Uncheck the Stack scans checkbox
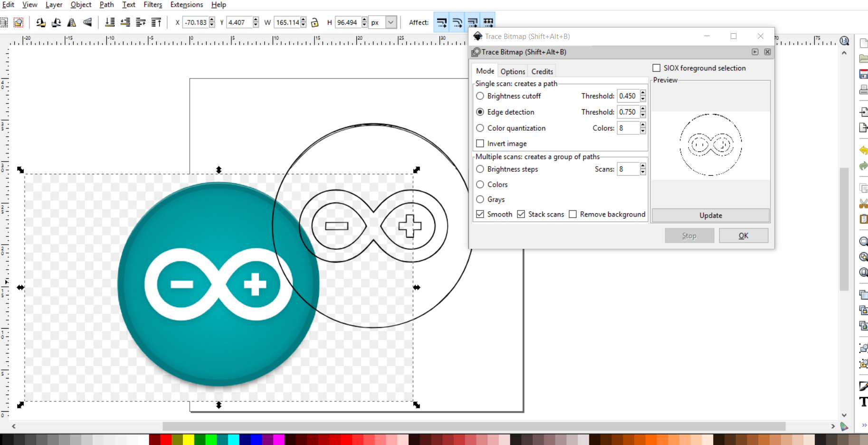The height and width of the screenshot is (445, 868). [521, 214]
